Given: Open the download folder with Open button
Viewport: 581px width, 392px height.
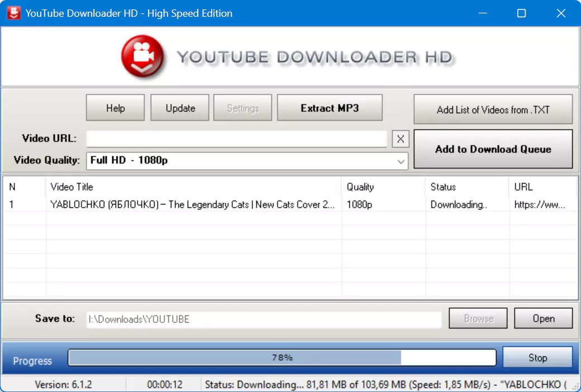Looking at the screenshot, I should click(x=543, y=318).
